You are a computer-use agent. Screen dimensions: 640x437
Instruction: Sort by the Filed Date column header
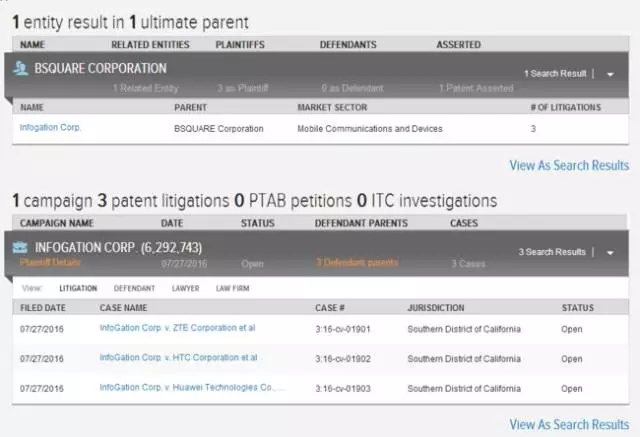point(41,308)
